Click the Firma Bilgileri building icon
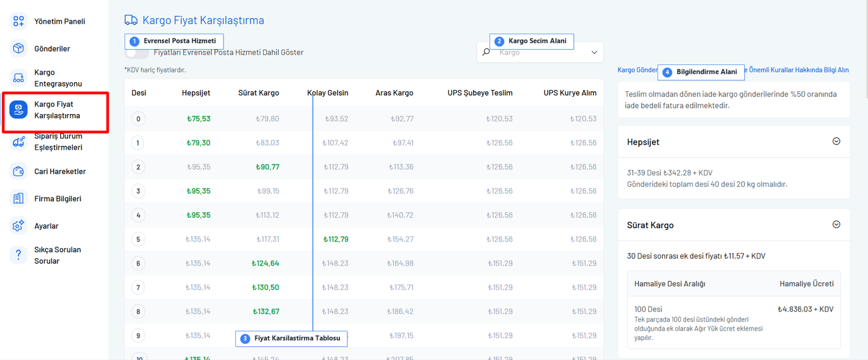Image resolution: width=868 pixels, height=360 pixels. [x=18, y=199]
